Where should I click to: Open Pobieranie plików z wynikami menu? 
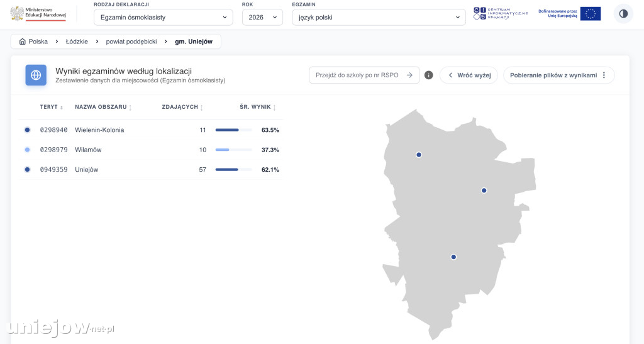[558, 75]
